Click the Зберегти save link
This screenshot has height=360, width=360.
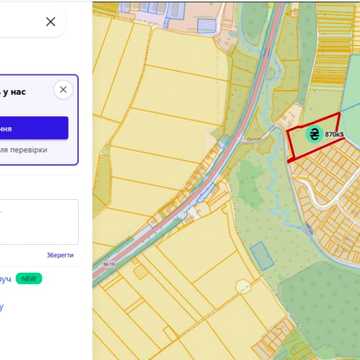pyautogui.click(x=60, y=255)
